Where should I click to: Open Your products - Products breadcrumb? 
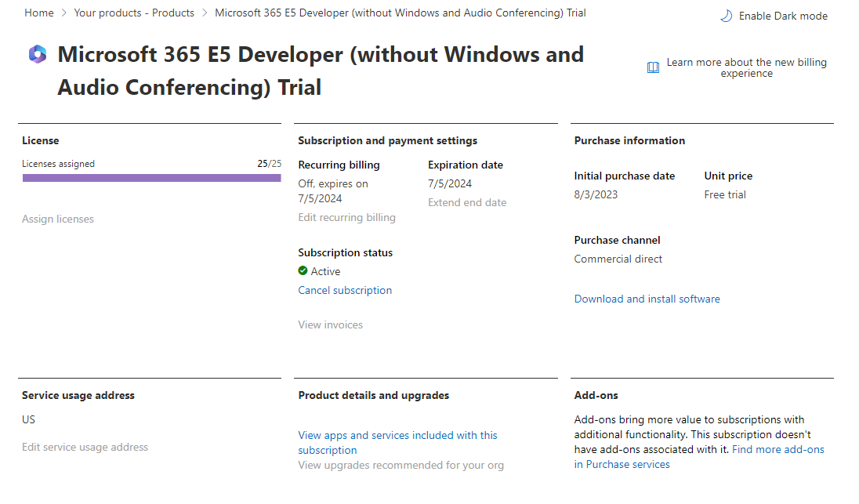point(134,13)
